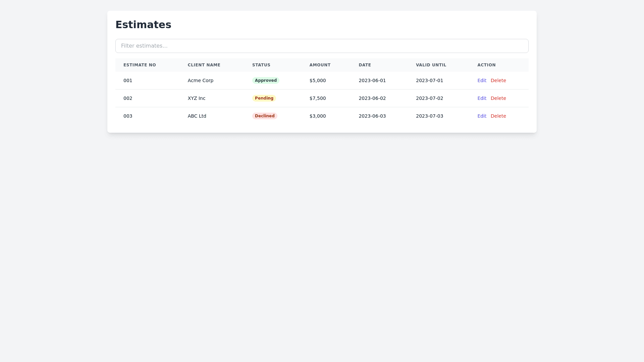Screen dimensions: 644x362
Task: Click the Approved status badge
Action: (x=265, y=80)
